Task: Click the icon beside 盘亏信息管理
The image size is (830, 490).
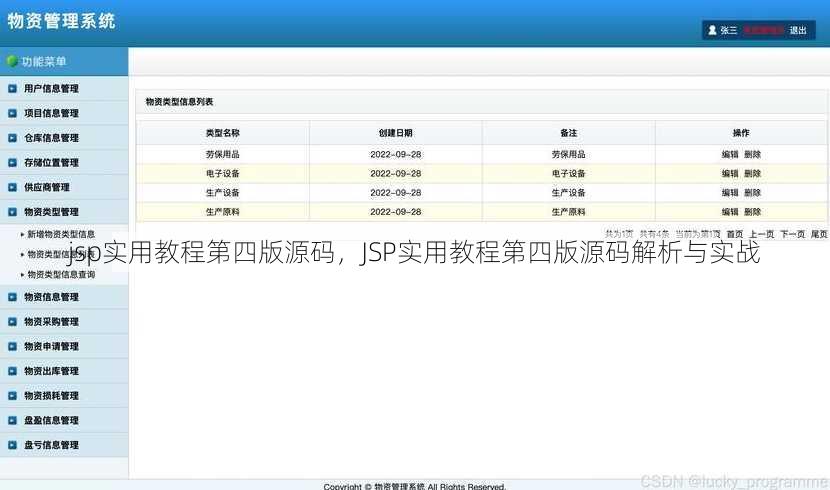Action: tap(12, 445)
